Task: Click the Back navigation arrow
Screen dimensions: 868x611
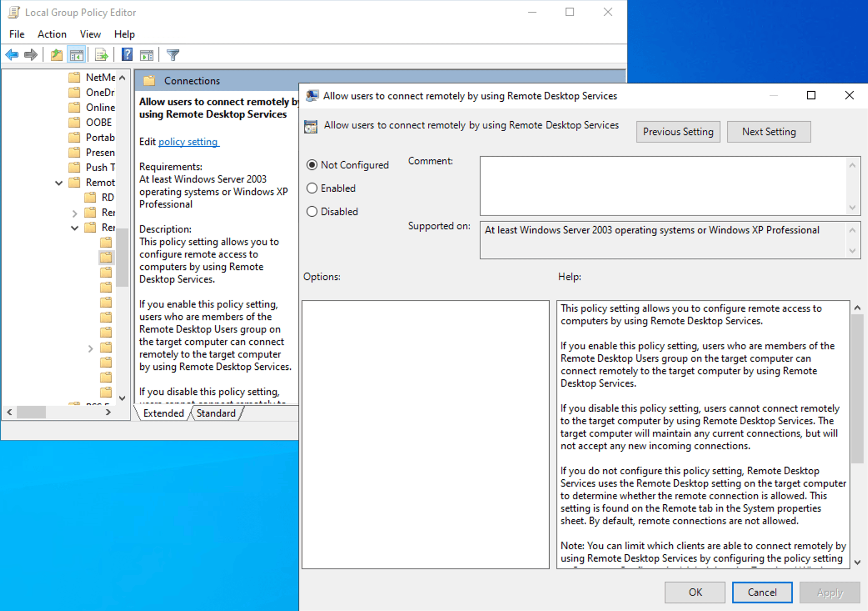Action: [x=12, y=54]
